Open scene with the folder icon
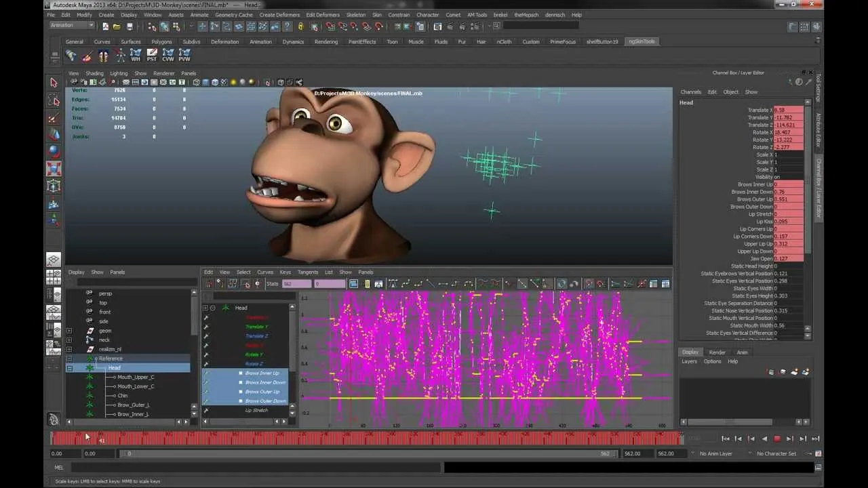Image resolution: width=868 pixels, height=488 pixels. 117,26
